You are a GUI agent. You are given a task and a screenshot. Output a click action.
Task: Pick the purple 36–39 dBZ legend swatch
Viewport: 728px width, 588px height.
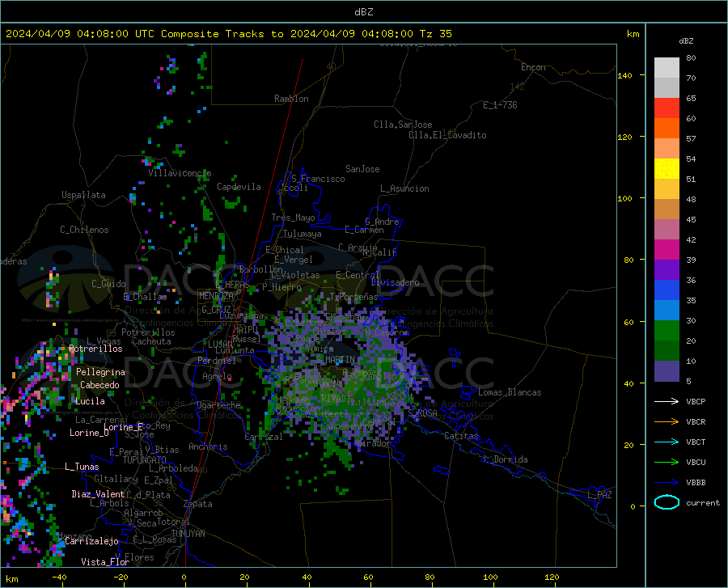click(667, 270)
